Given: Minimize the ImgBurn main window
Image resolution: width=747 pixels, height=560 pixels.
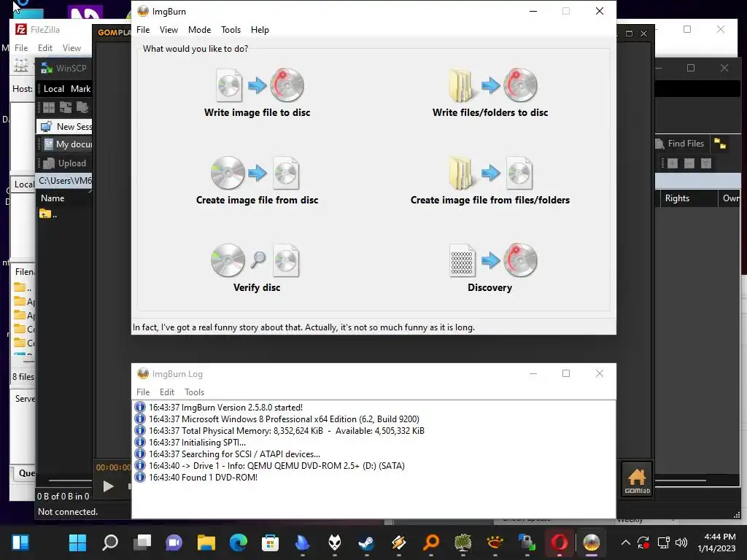Looking at the screenshot, I should coord(533,11).
